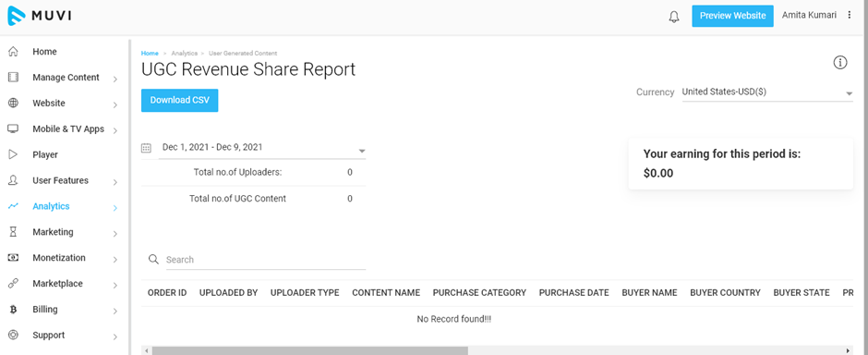Click the BUYER COUNTRY column header
This screenshot has width=868, height=355.
[x=725, y=292]
